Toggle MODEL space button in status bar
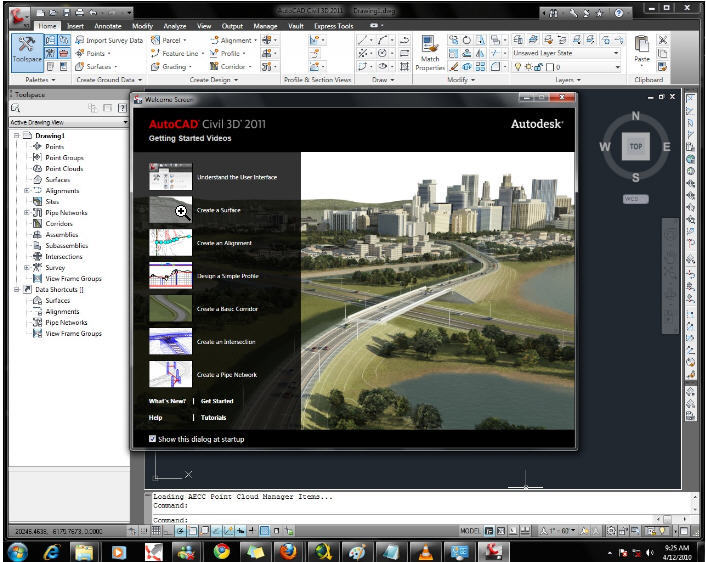The image size is (706, 562). pos(470,531)
